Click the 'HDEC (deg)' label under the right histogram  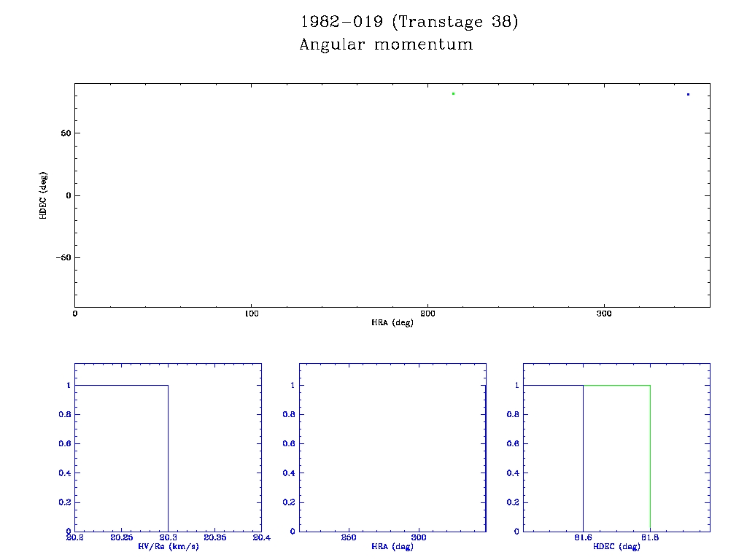pos(617,546)
